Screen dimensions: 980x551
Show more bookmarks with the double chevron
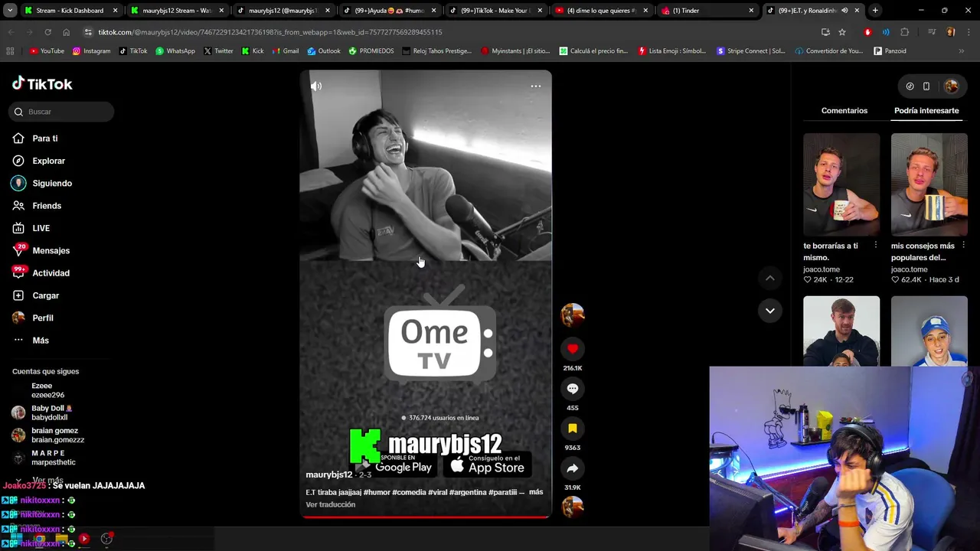962,51
